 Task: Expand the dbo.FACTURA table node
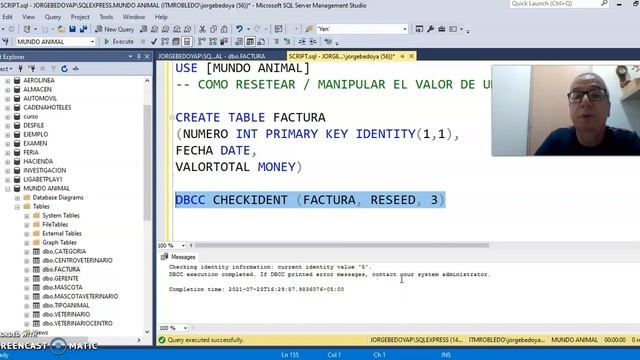(27, 270)
